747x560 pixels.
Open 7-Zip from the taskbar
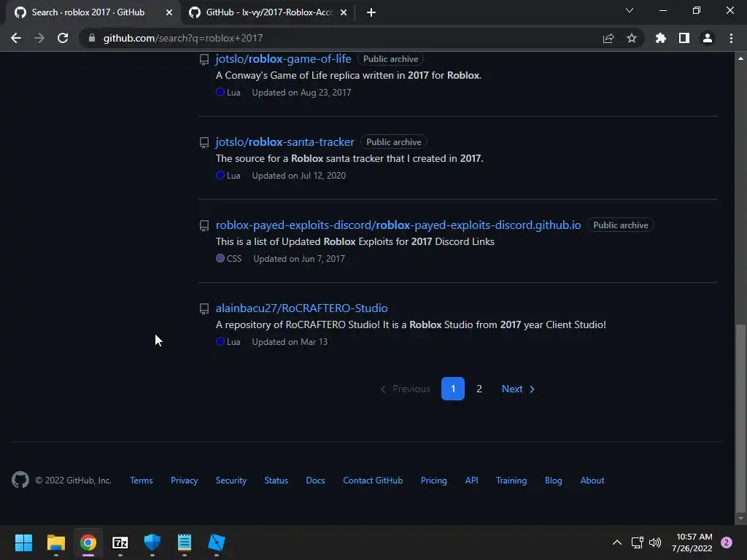pos(120,542)
